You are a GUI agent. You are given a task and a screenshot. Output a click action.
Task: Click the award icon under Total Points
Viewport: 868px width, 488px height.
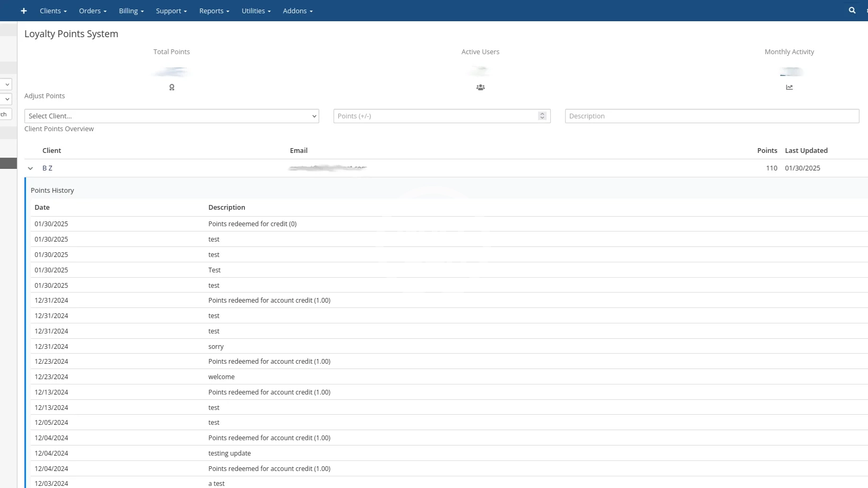point(172,88)
